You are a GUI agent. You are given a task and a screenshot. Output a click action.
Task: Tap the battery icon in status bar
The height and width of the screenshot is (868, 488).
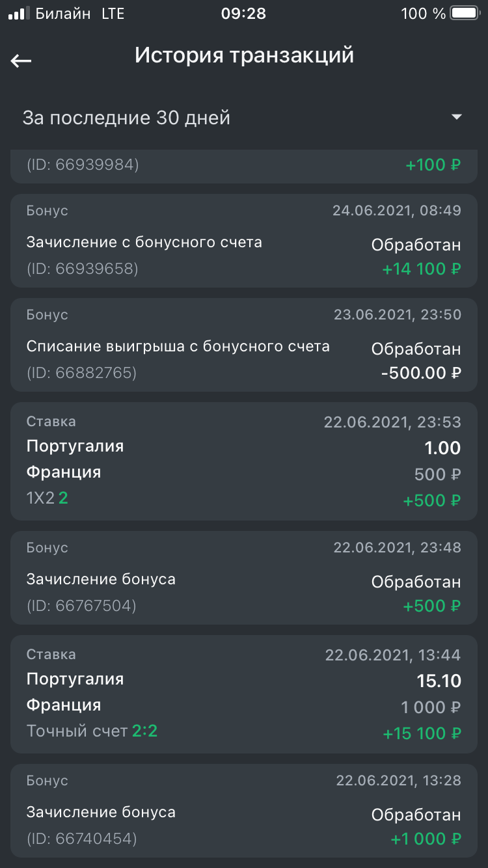465,14
